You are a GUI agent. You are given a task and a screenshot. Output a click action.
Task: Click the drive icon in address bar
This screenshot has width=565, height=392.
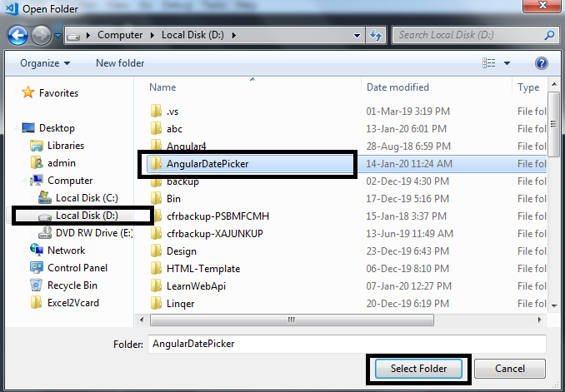click(73, 36)
